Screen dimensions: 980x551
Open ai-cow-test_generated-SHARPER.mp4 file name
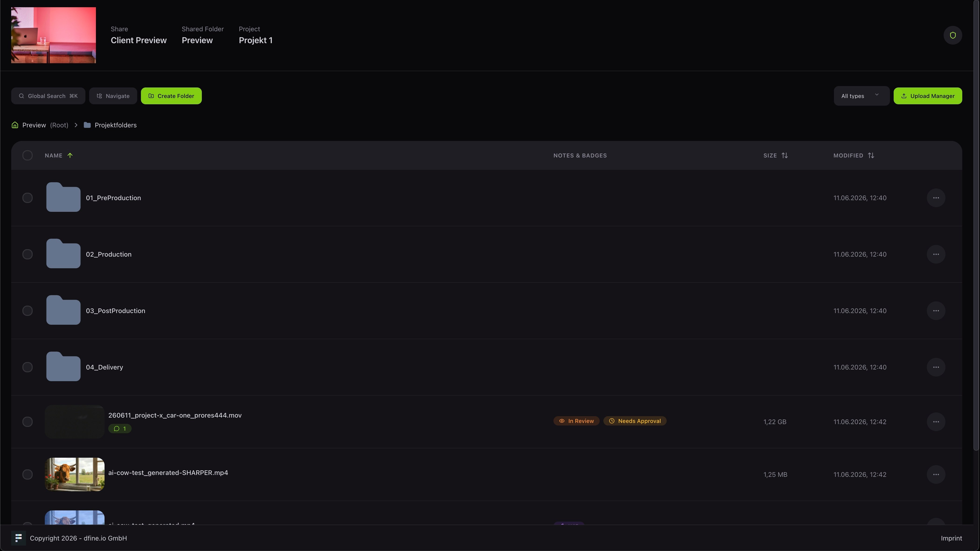tap(168, 473)
